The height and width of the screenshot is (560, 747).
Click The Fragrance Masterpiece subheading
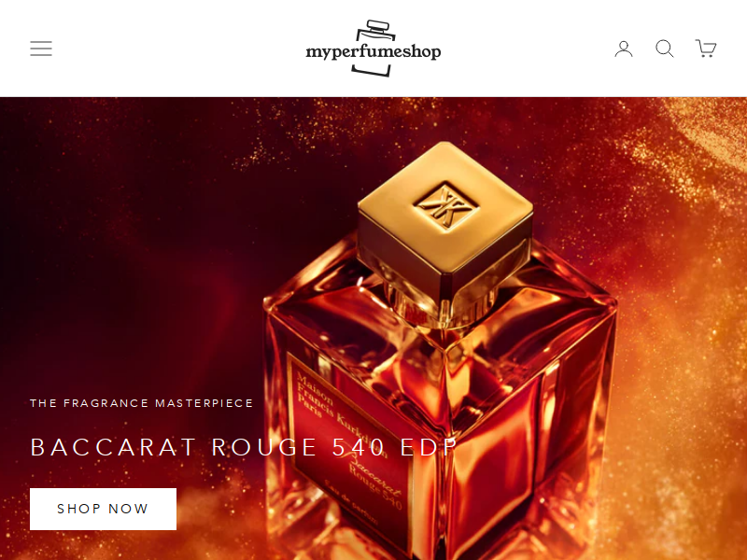[142, 403]
